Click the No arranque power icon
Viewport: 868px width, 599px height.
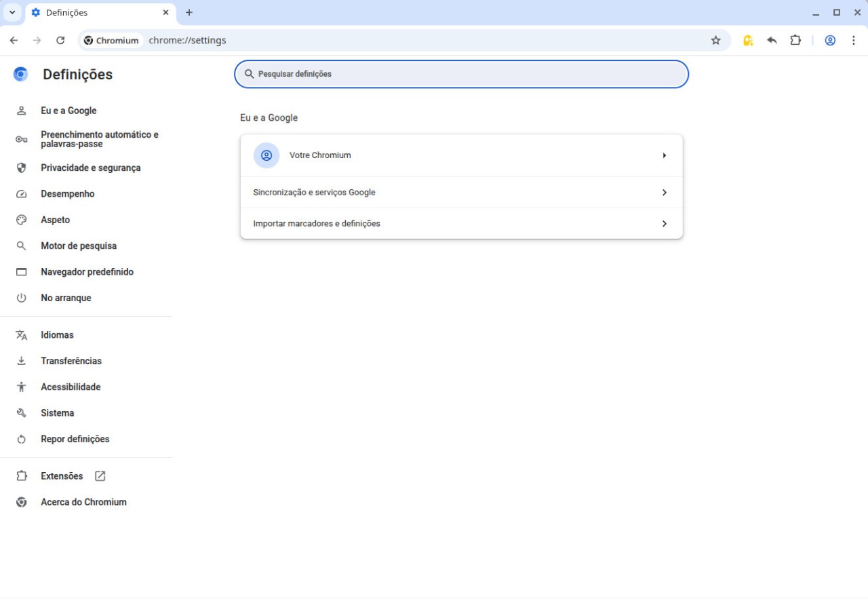[21, 298]
